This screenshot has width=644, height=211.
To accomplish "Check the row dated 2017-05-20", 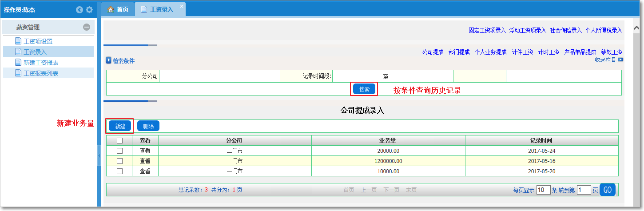I will tap(119, 171).
